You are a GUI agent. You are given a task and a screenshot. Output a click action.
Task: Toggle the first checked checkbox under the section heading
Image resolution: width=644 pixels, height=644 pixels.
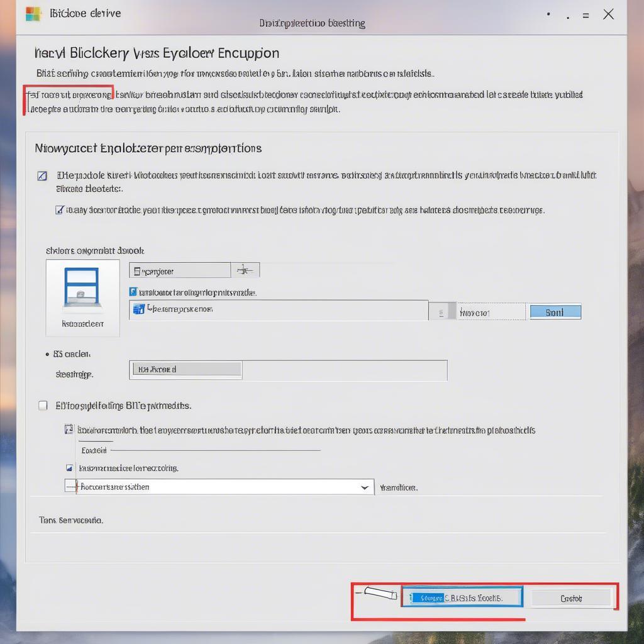pyautogui.click(x=42, y=176)
